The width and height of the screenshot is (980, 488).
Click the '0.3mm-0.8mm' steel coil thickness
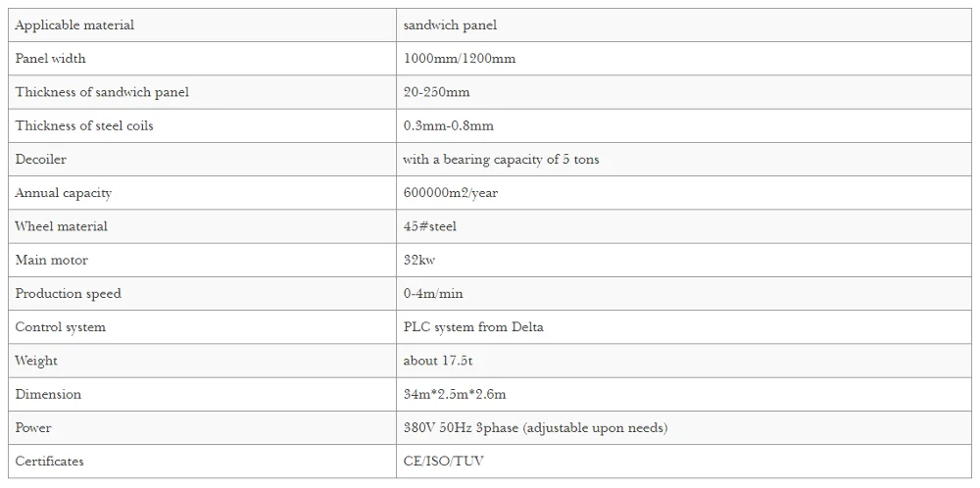[x=448, y=125]
